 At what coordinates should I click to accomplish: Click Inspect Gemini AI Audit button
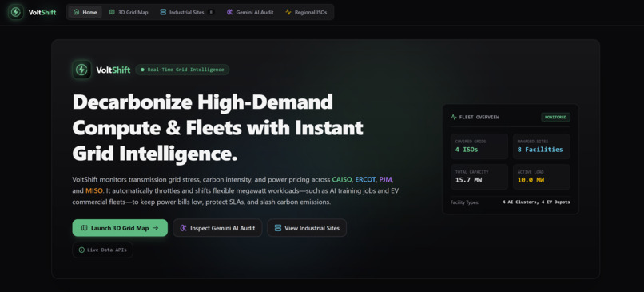coord(217,228)
